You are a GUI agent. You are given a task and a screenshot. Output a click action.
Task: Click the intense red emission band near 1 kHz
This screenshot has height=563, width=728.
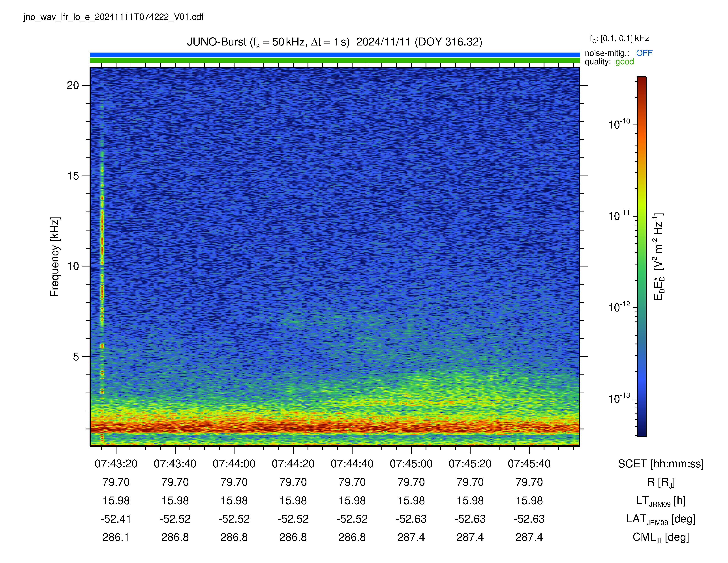click(x=335, y=427)
